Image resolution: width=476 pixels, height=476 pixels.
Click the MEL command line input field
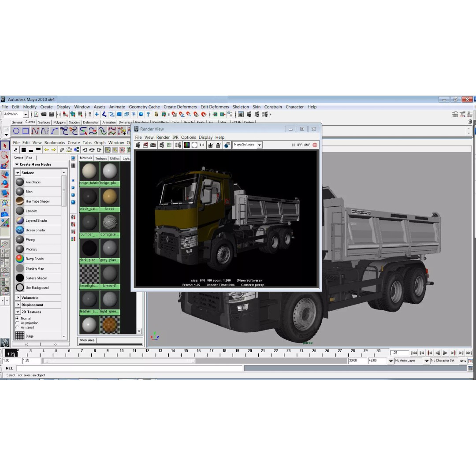130,368
